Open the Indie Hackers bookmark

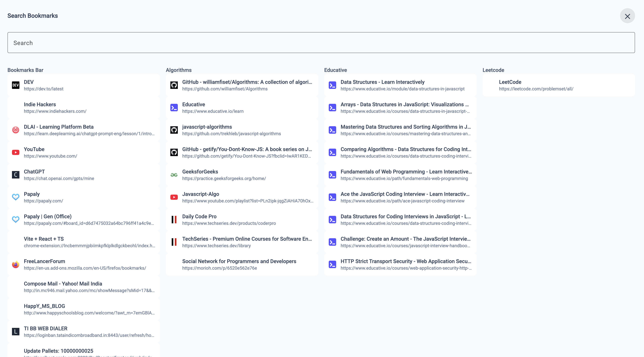(x=83, y=108)
